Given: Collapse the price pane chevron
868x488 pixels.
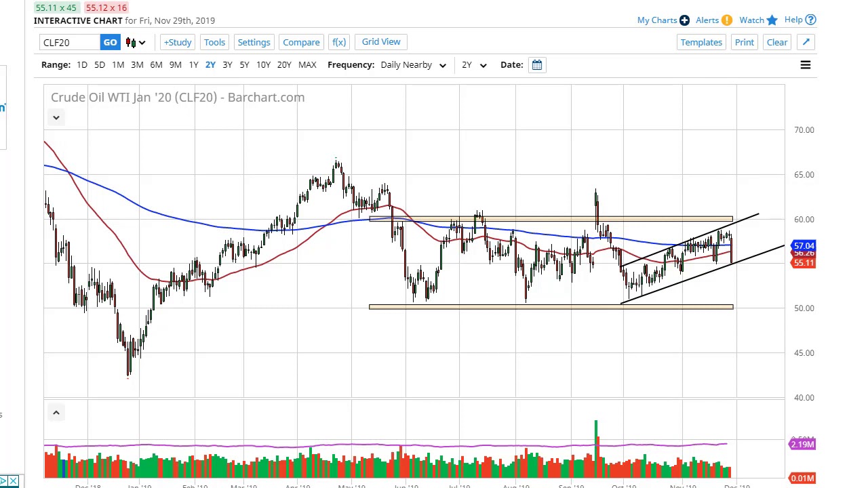Looking at the screenshot, I should point(56,118).
